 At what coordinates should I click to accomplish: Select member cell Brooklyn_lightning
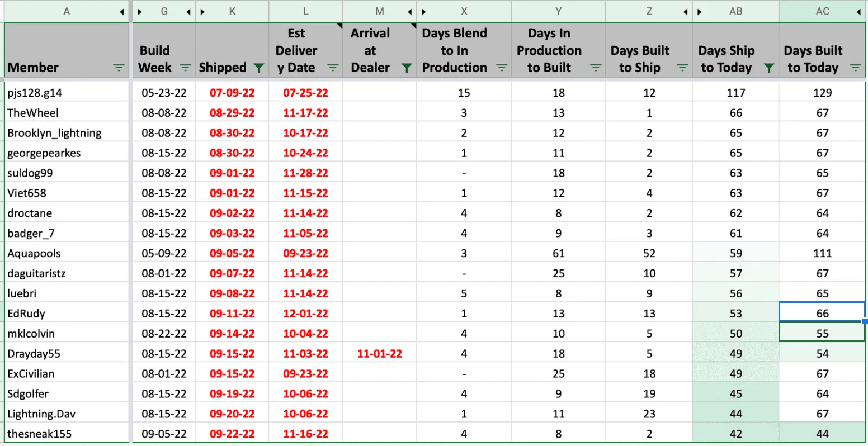pos(67,133)
